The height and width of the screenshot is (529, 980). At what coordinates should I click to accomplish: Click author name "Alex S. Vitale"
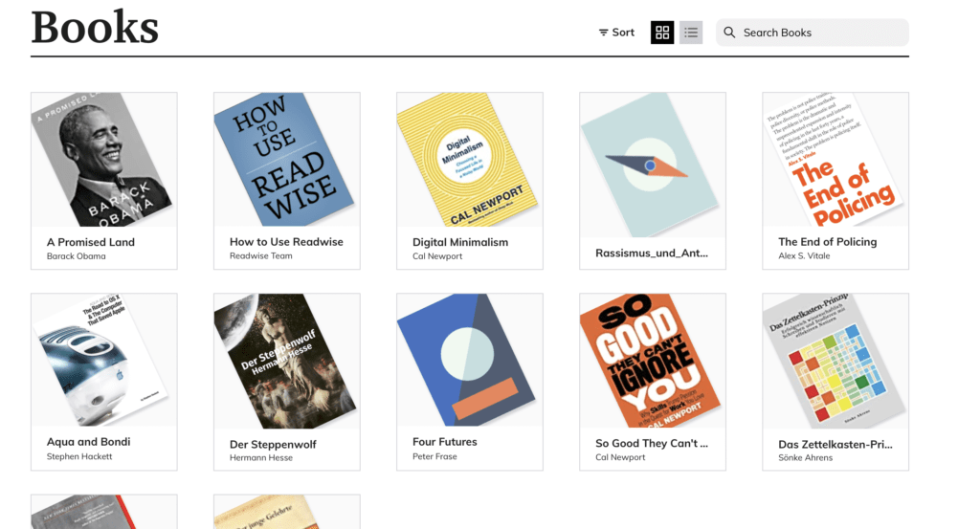pyautogui.click(x=804, y=255)
